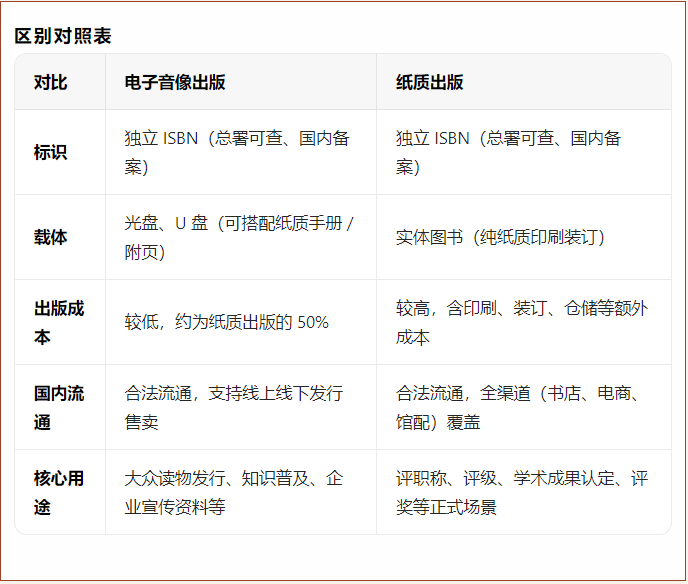Click the 纸质出版 column header

point(429,82)
